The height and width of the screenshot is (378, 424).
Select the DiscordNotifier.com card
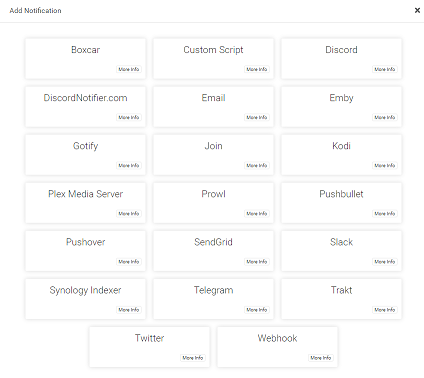tap(85, 107)
